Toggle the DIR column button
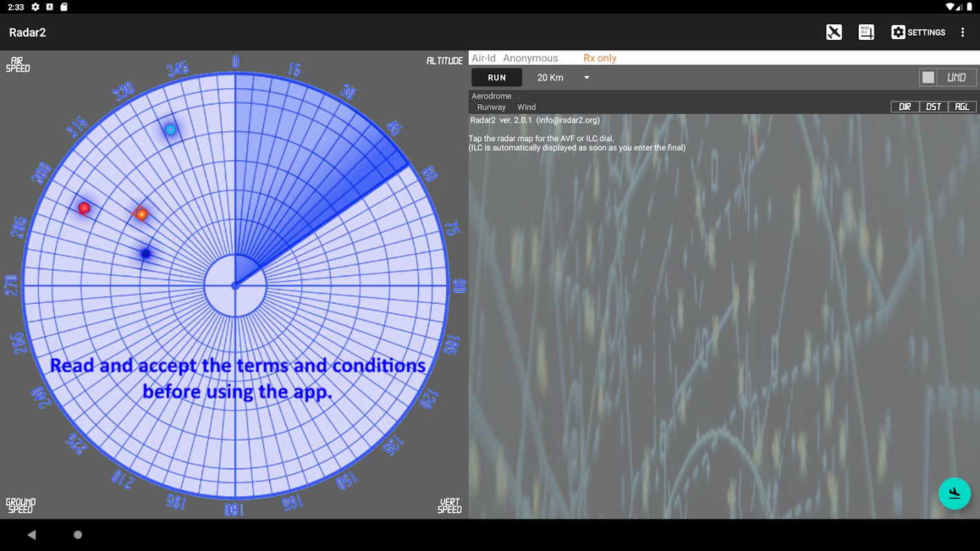980x551 pixels. 905,107
